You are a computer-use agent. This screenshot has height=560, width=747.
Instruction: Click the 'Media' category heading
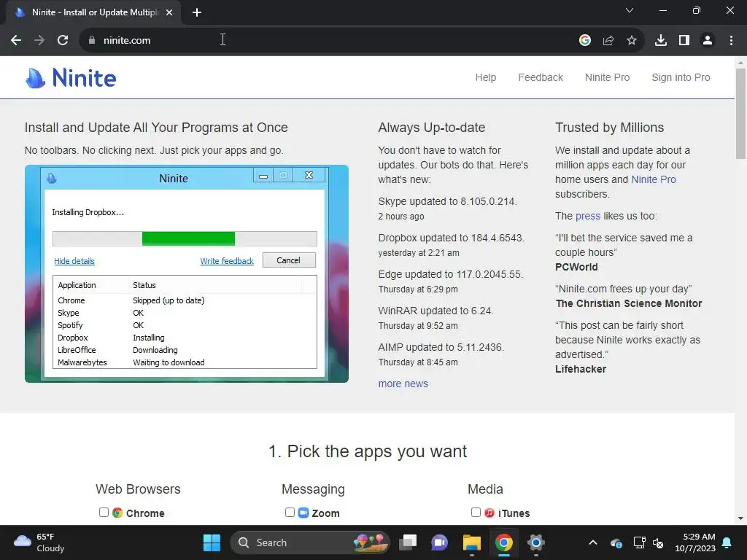click(485, 489)
